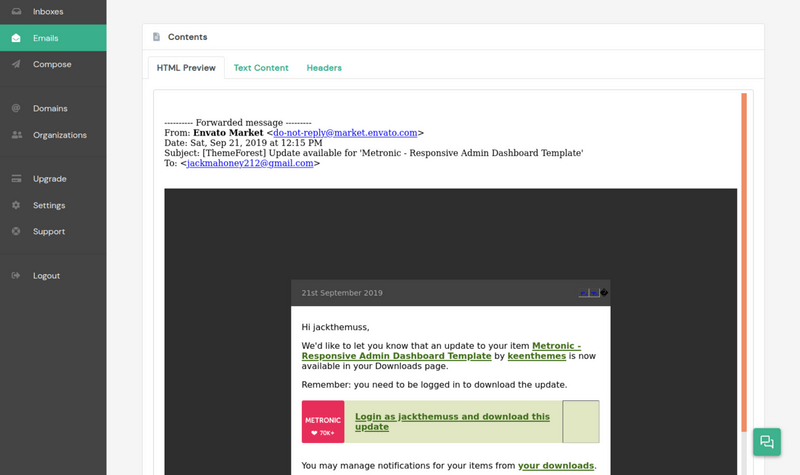
Task: Open the chat support widget button
Action: click(x=767, y=442)
